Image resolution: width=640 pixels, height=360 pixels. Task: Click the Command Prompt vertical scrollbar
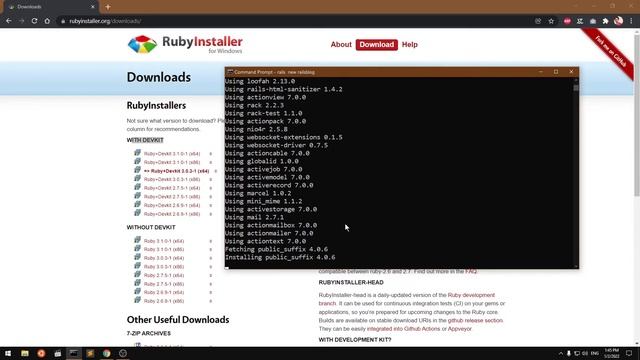(x=576, y=173)
